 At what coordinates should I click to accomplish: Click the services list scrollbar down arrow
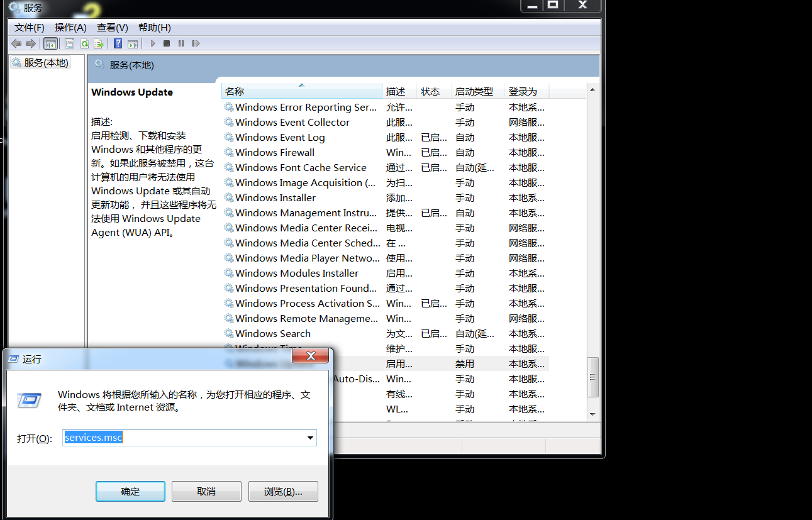(592, 414)
